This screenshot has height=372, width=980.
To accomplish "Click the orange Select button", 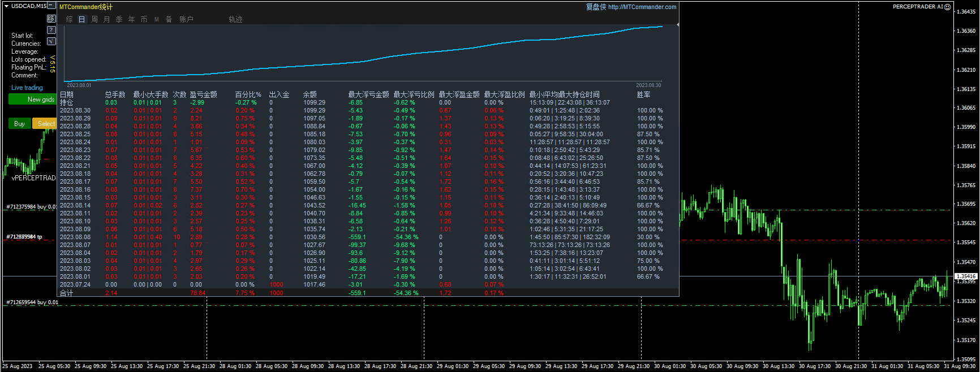I will coord(45,123).
